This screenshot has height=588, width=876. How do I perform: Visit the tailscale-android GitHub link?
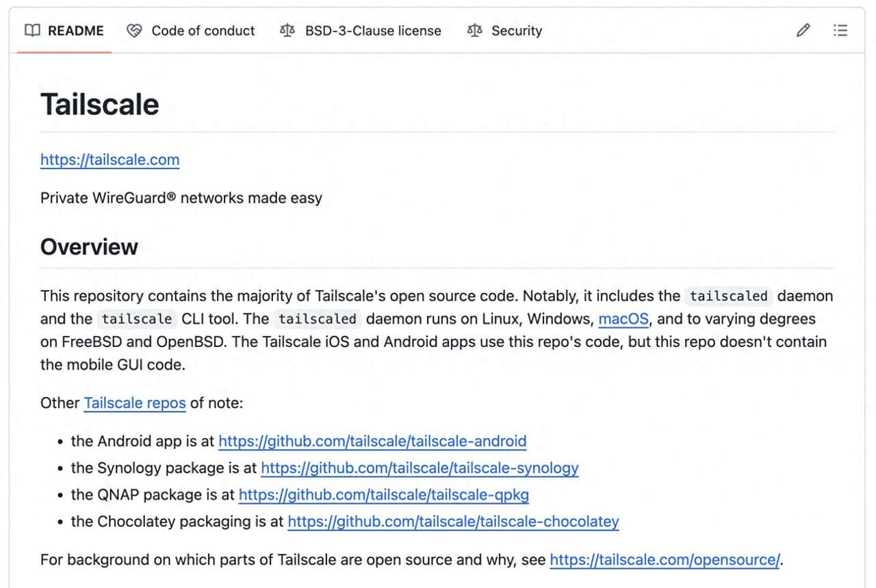tap(372, 442)
